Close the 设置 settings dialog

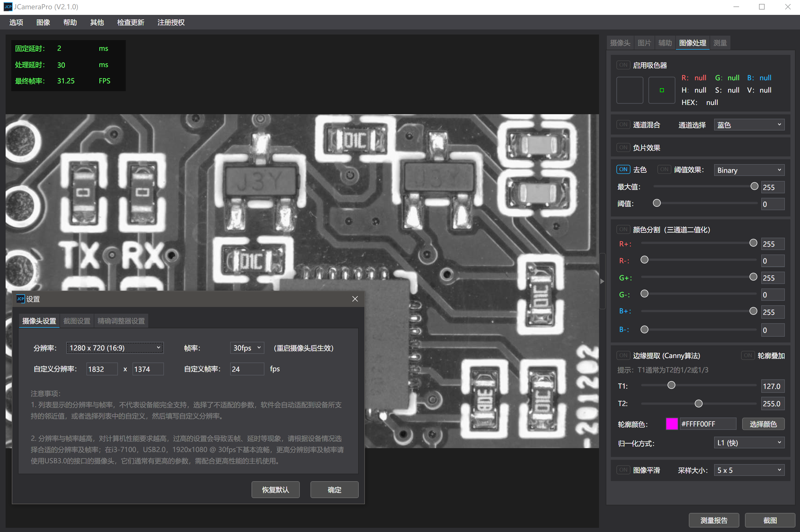coord(355,299)
